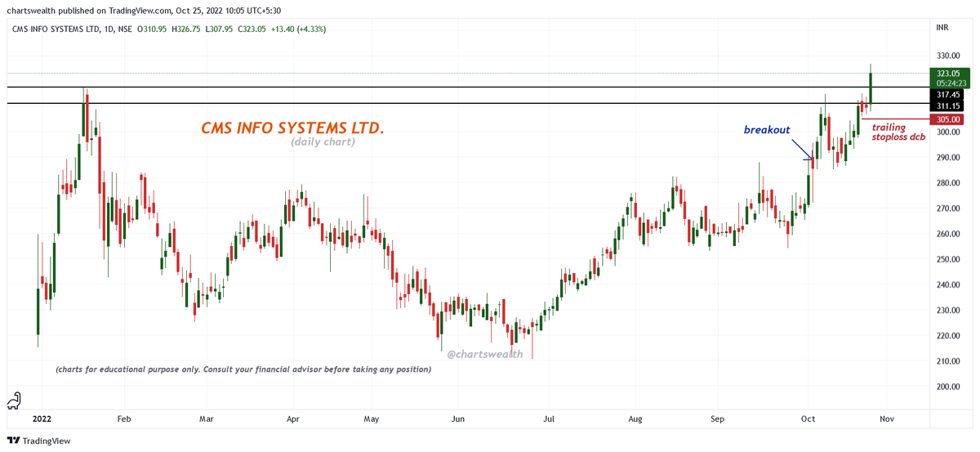Select the 311.15 horizontal line price label
Image resolution: width=980 pixels, height=452 pixels.
pyautogui.click(x=947, y=106)
